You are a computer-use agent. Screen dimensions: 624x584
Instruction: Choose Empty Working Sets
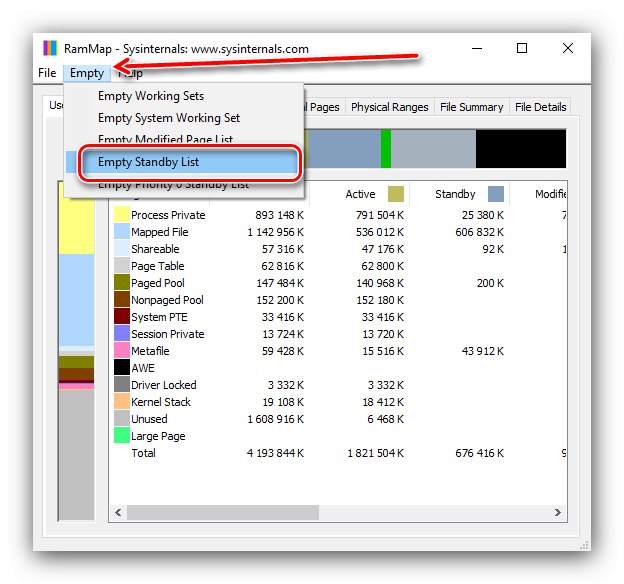tap(151, 96)
